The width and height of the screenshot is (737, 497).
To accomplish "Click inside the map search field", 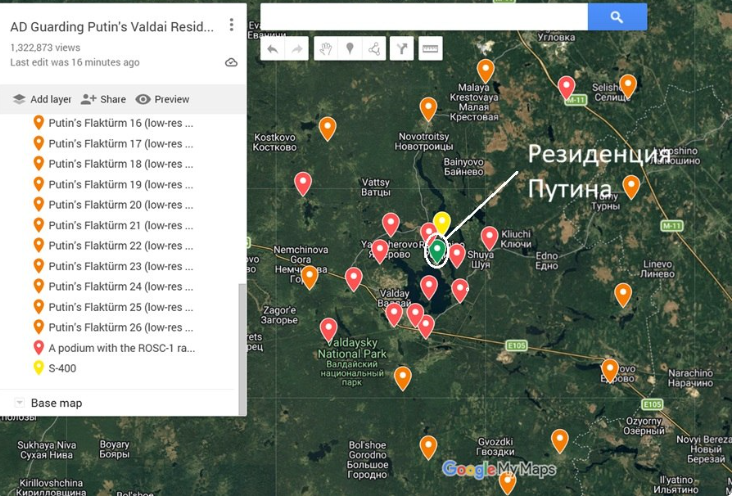I will click(424, 17).
